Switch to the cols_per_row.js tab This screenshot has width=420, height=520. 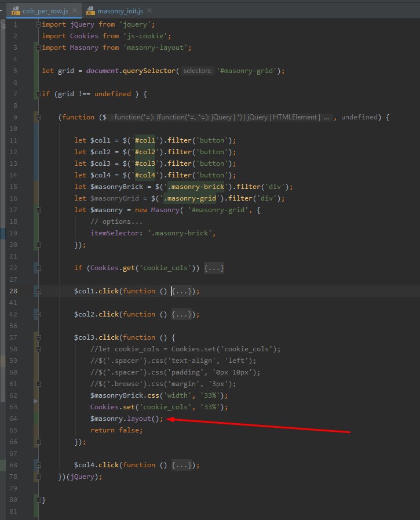(x=45, y=11)
